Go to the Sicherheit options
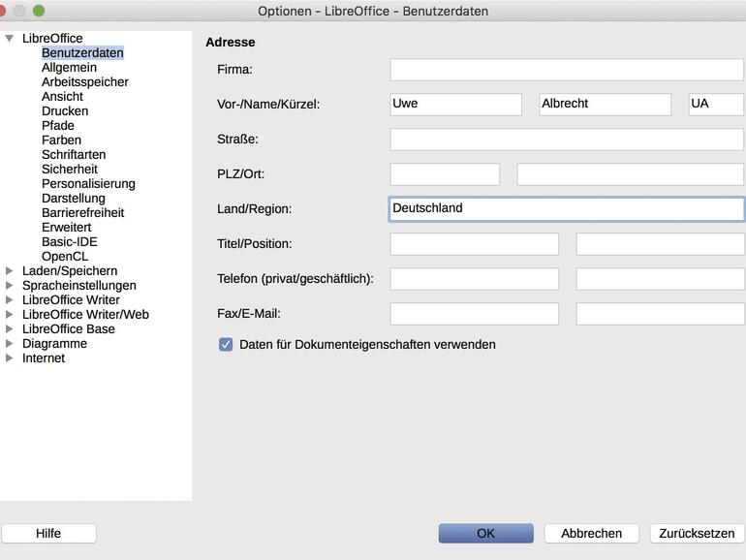 [x=69, y=170]
